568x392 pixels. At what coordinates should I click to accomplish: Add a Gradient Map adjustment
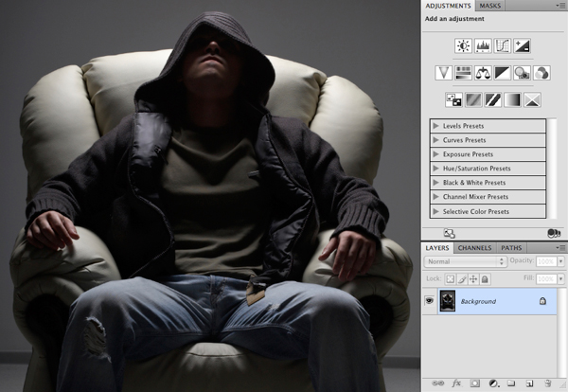click(512, 99)
